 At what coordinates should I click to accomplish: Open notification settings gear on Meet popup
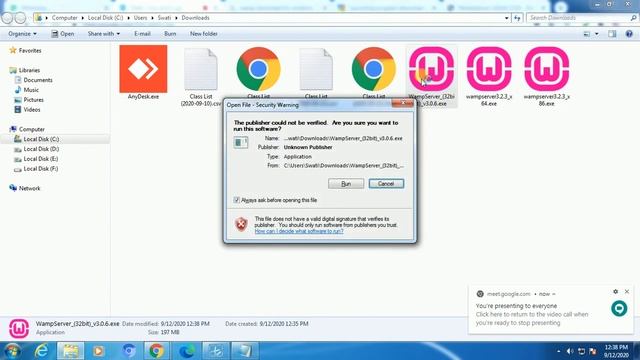coord(616,291)
